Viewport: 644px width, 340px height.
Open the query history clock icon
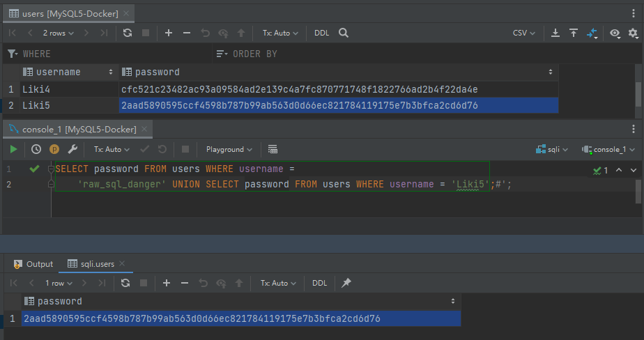click(36, 149)
